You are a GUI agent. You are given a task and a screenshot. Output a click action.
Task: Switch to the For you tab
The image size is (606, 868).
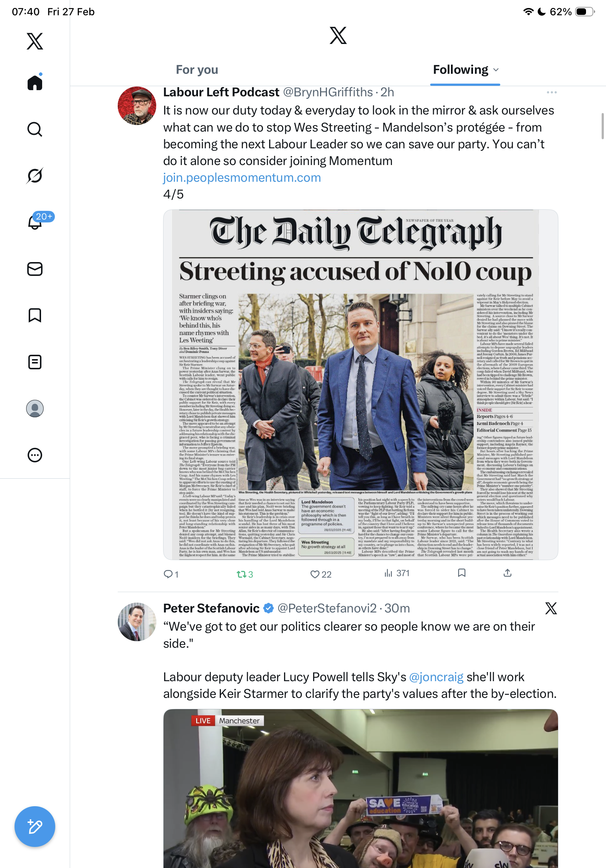click(197, 70)
